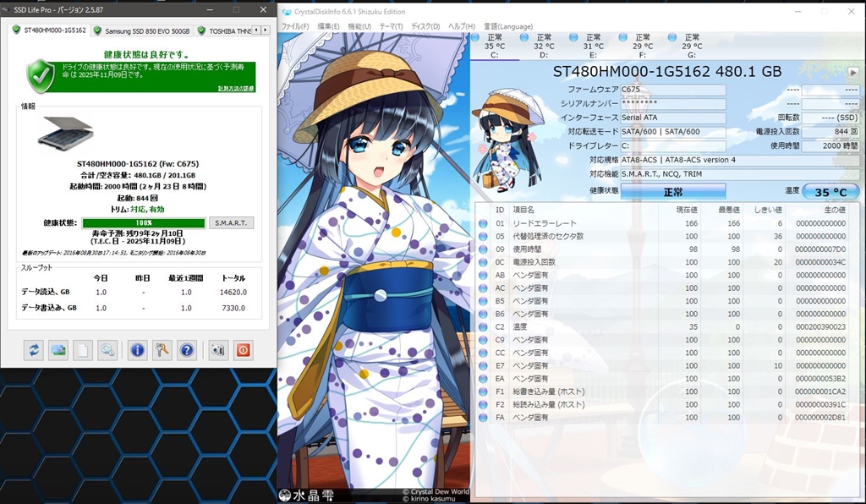
Task: Click the 電源投入回数 field showing 844 回
Action: pyautogui.click(x=830, y=132)
